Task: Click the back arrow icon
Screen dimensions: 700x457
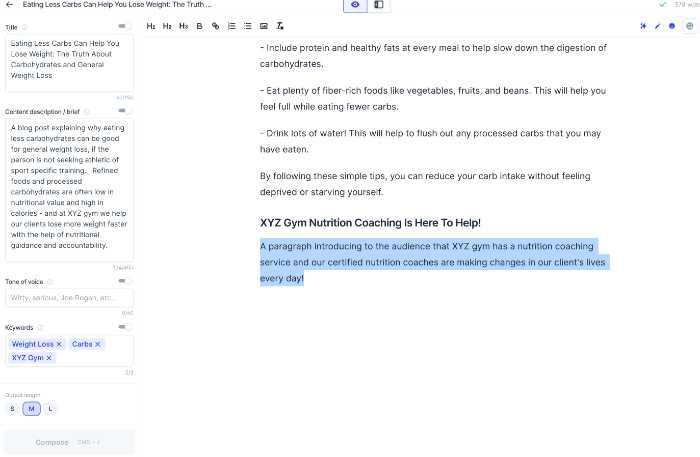Action: click(x=9, y=5)
